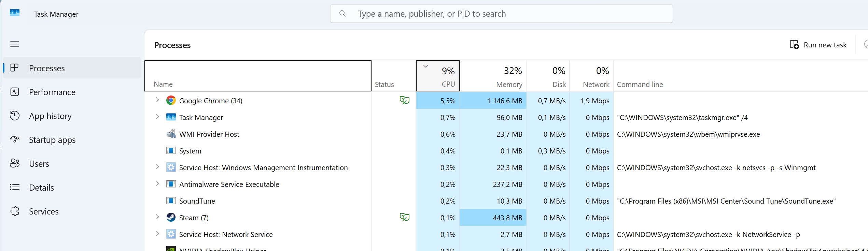This screenshot has height=251, width=868.
Task: Expand the Steam process group
Action: click(x=157, y=217)
